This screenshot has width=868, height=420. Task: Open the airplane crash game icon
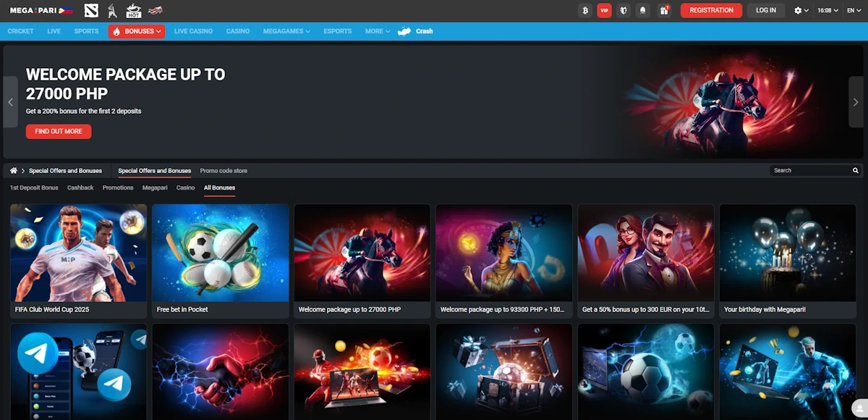click(155, 10)
